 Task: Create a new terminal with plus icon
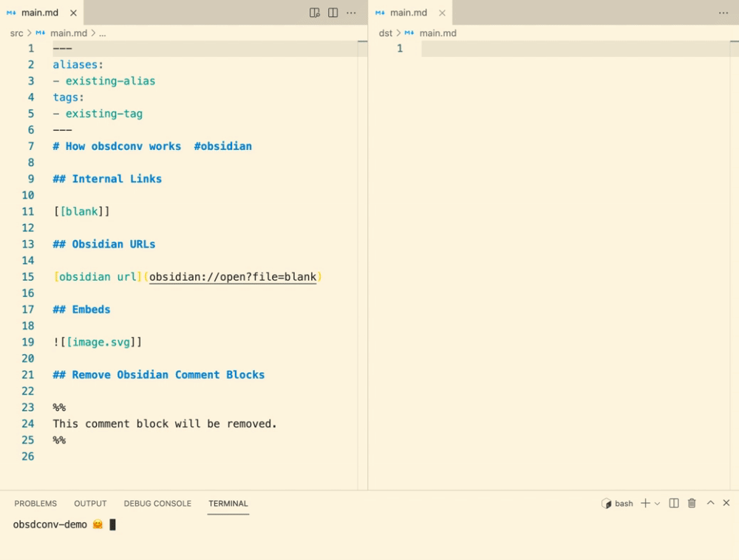(645, 503)
